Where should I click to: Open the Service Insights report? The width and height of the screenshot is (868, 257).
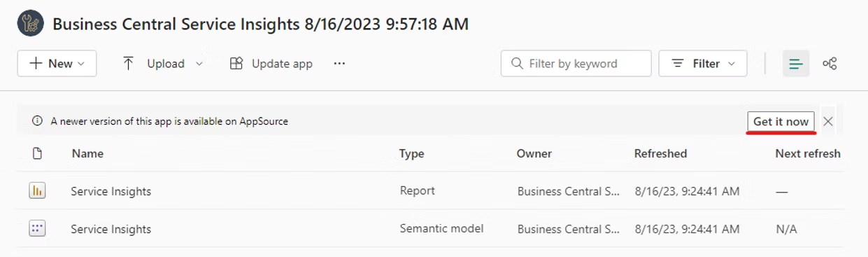tap(111, 191)
